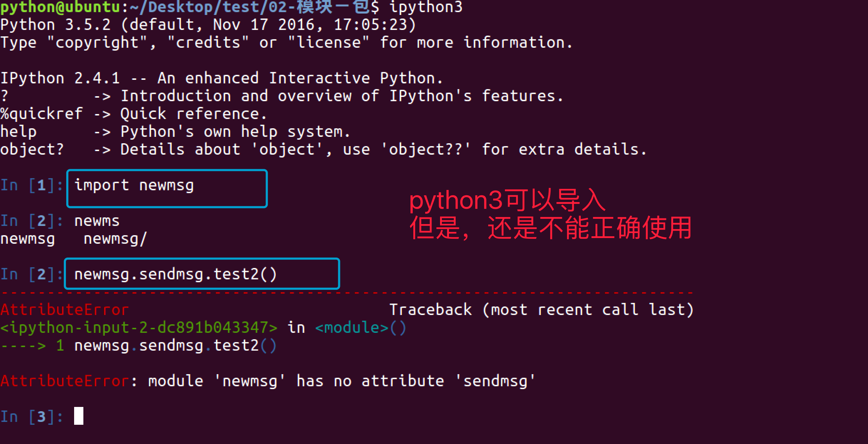Click the boxed 'import newmsg' command
Viewport: 868px width, 444px height.
(x=134, y=186)
